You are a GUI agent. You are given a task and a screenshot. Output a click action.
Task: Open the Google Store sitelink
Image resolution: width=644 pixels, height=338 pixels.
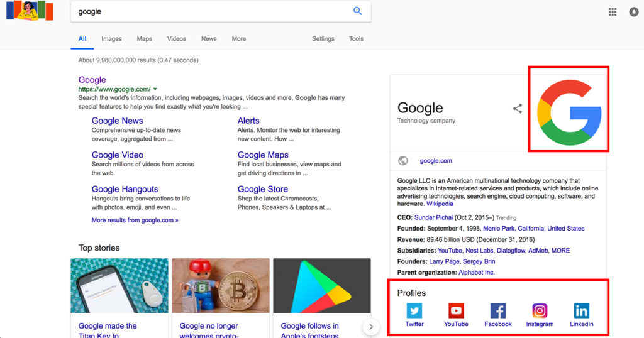point(262,189)
